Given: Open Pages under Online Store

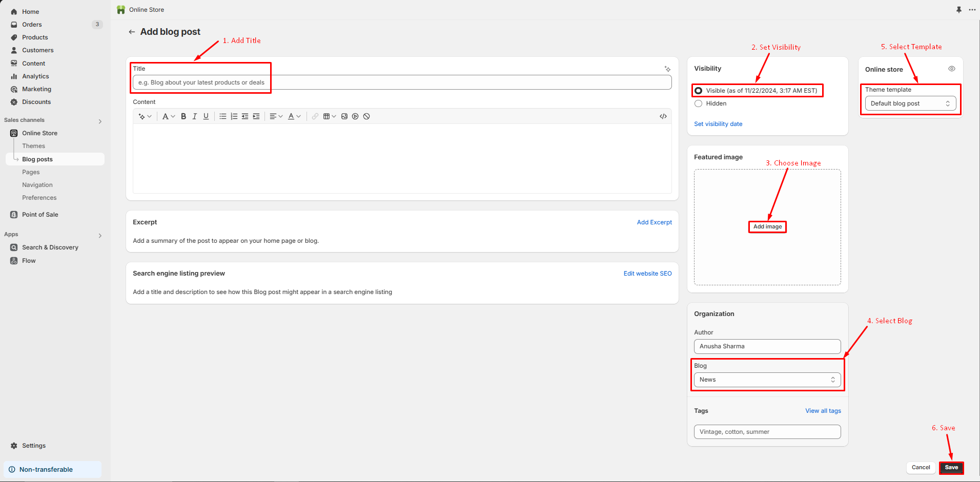Looking at the screenshot, I should (31, 172).
